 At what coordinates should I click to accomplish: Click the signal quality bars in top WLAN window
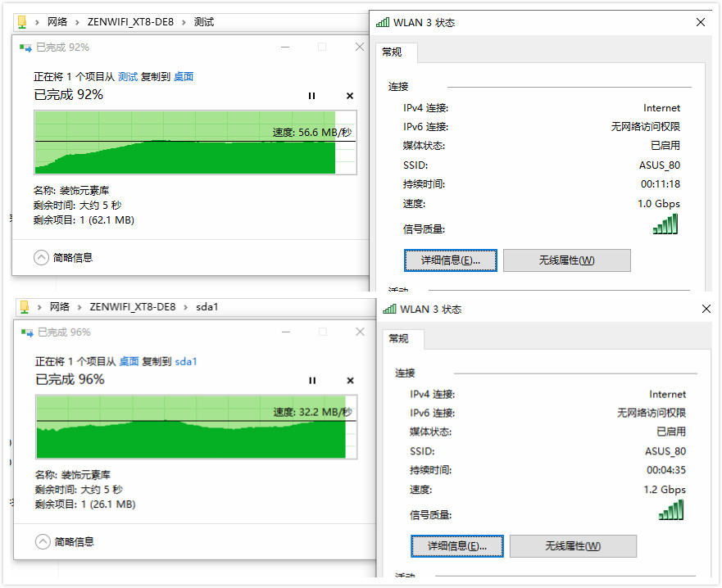coord(665,224)
